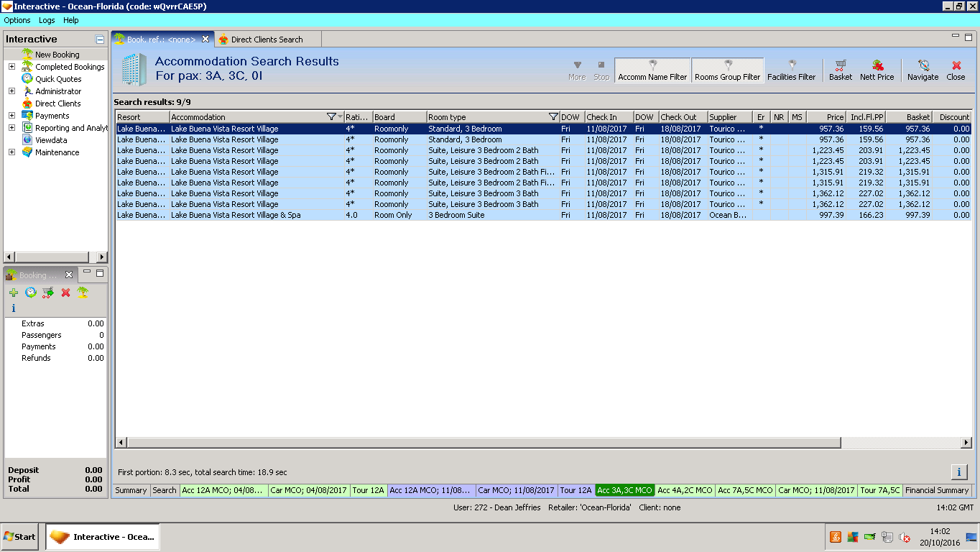This screenshot has height=552, width=980.
Task: Open the Room type column filter funnel
Action: [x=553, y=117]
